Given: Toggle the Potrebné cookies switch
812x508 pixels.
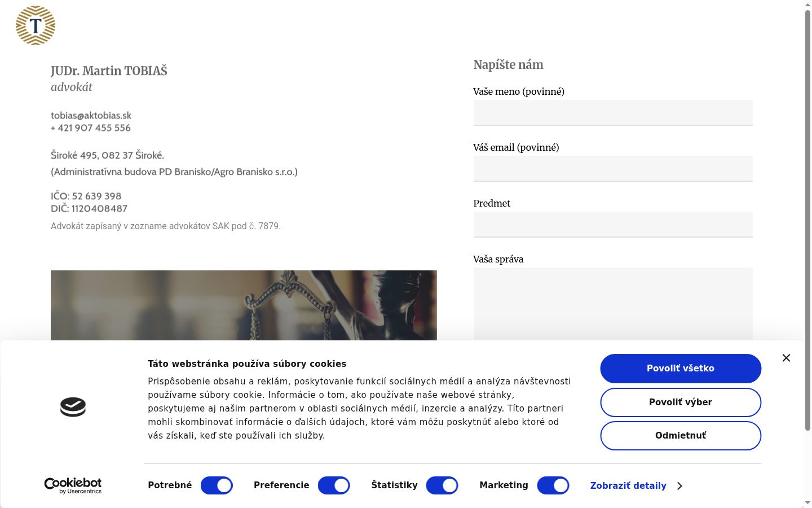Looking at the screenshot, I should tap(217, 485).
